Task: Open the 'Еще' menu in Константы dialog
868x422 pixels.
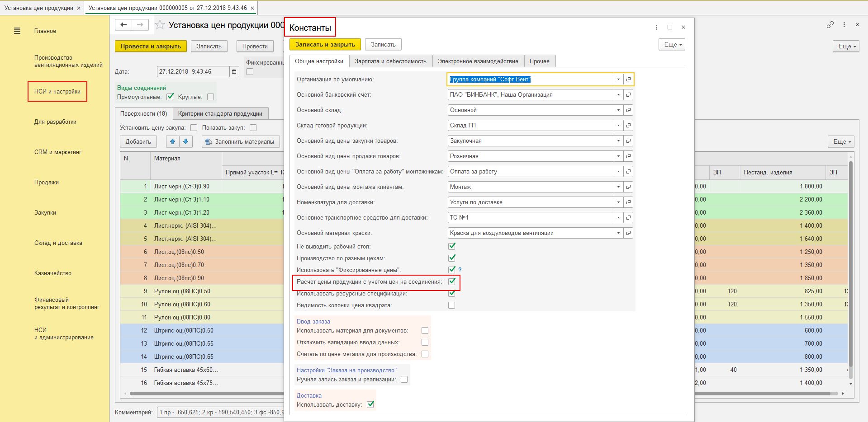Action: click(672, 44)
